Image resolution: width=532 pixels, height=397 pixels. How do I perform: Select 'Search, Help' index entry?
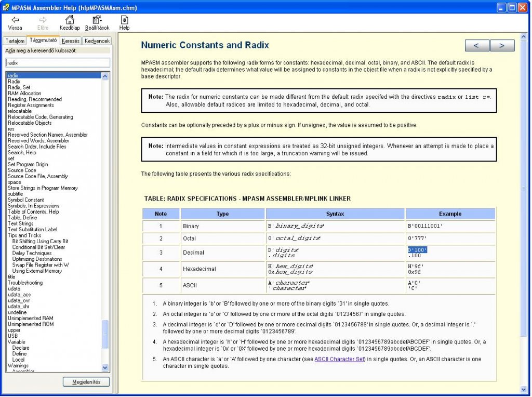pos(22,153)
